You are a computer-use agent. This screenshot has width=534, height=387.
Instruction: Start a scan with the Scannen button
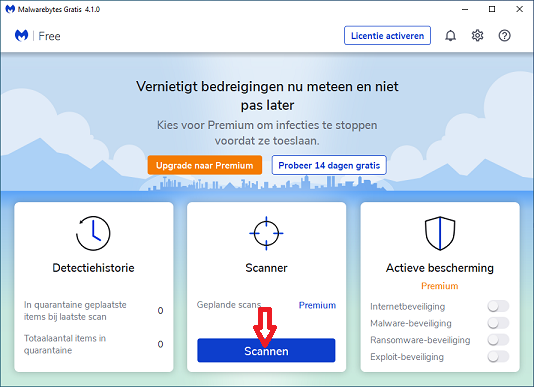(266, 350)
